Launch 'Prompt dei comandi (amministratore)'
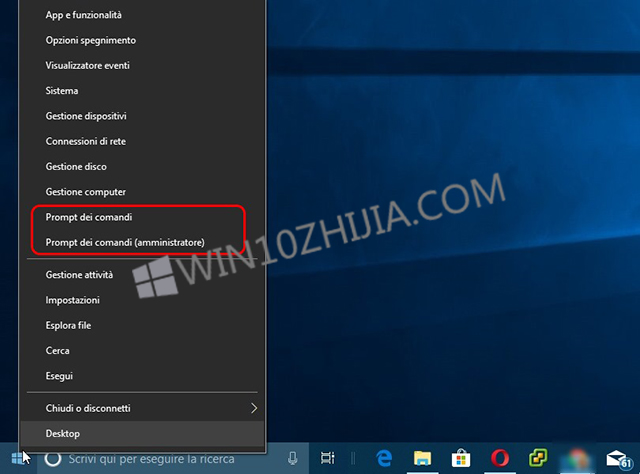Screen dimensions: 640x474 coord(142,243)
